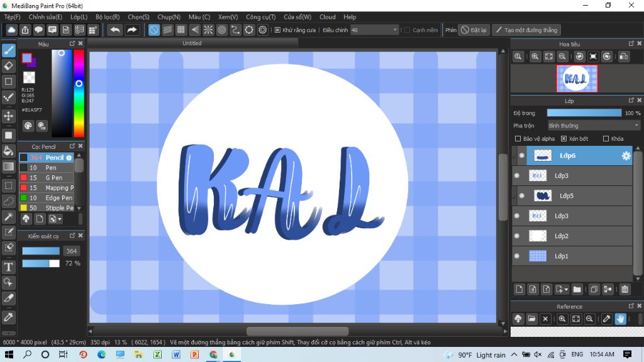Select the Move tool
644x362 pixels.
[x=9, y=116]
